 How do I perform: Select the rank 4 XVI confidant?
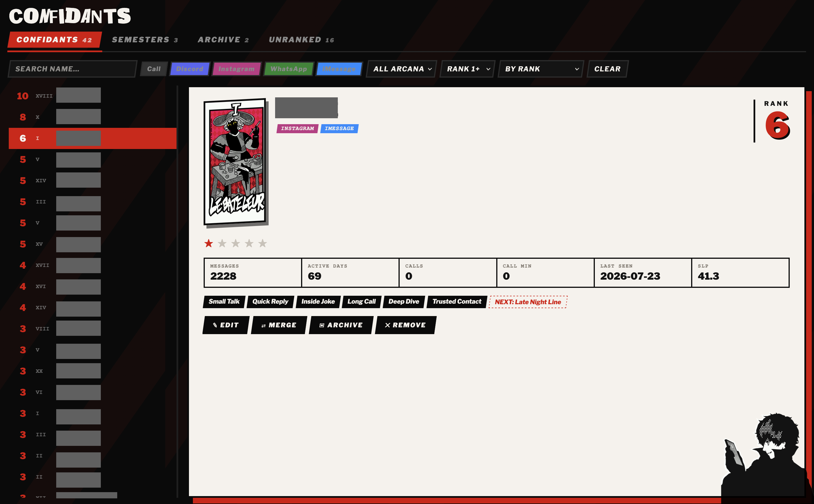click(92, 286)
